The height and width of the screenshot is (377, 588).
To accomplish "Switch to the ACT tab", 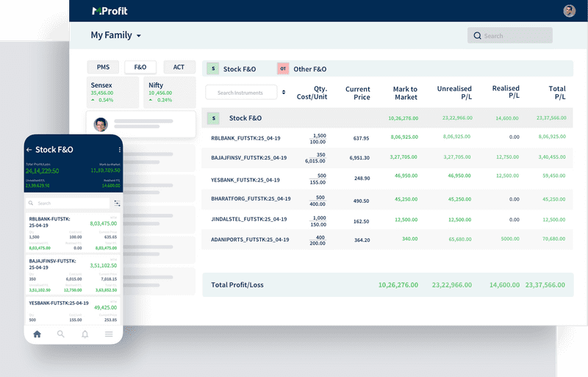I will pos(179,67).
